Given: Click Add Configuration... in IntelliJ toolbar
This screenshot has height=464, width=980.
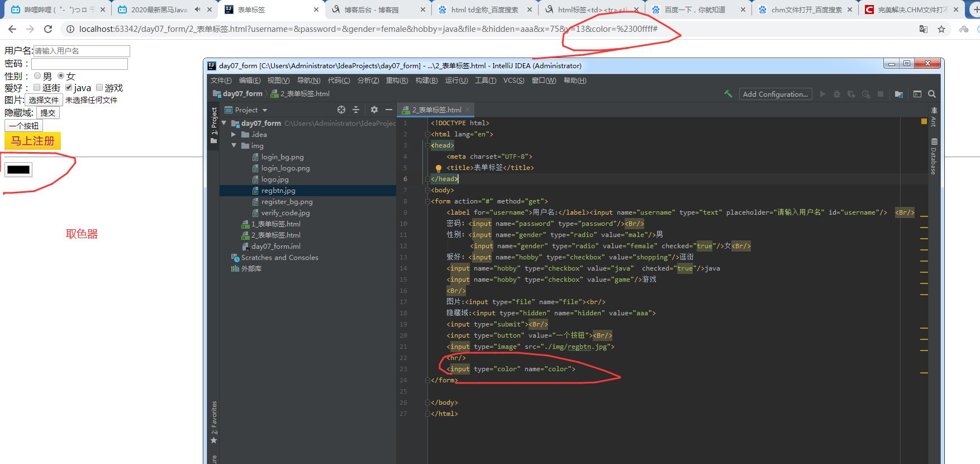Looking at the screenshot, I should click(x=776, y=94).
